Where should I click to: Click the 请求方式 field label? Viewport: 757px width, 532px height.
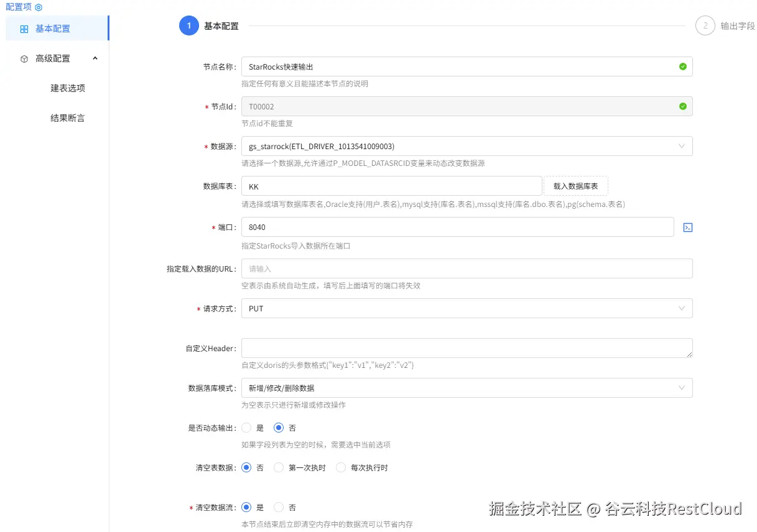coord(220,308)
